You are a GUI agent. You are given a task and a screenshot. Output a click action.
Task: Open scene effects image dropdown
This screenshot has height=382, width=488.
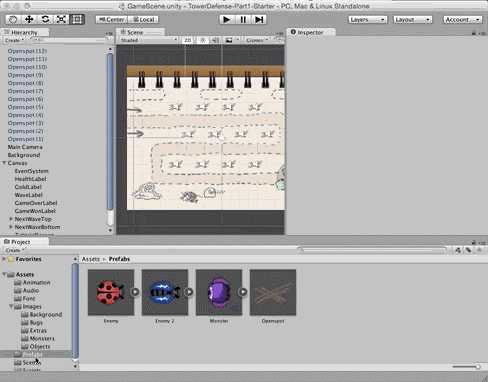tap(232, 40)
